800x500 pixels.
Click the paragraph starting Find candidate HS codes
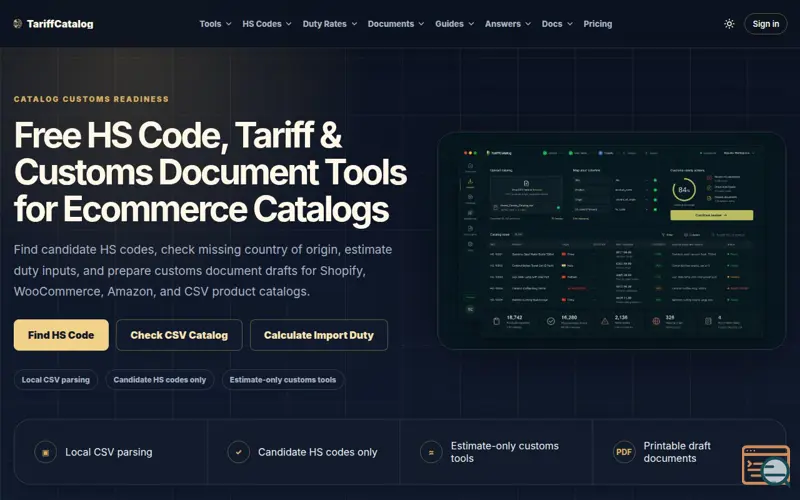[203, 270]
